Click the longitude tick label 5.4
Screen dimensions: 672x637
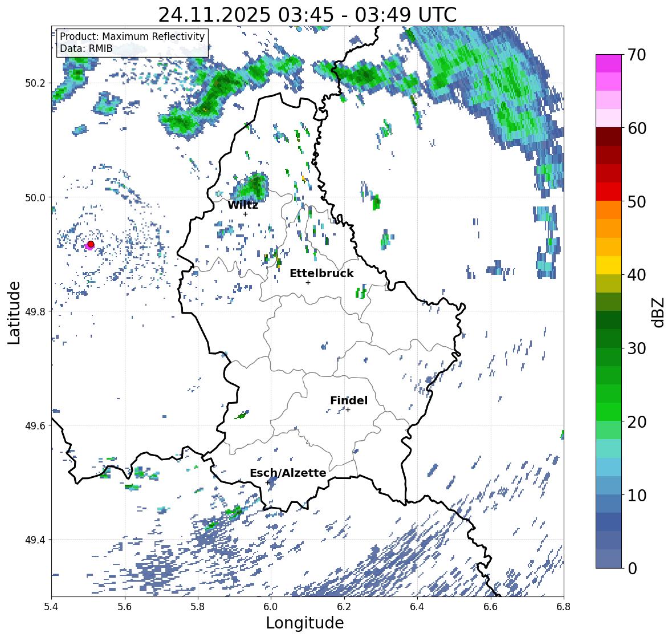(x=51, y=607)
